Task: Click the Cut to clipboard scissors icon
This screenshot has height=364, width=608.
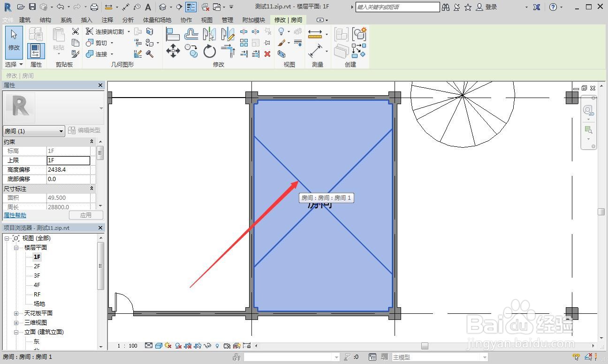Action: [75, 31]
